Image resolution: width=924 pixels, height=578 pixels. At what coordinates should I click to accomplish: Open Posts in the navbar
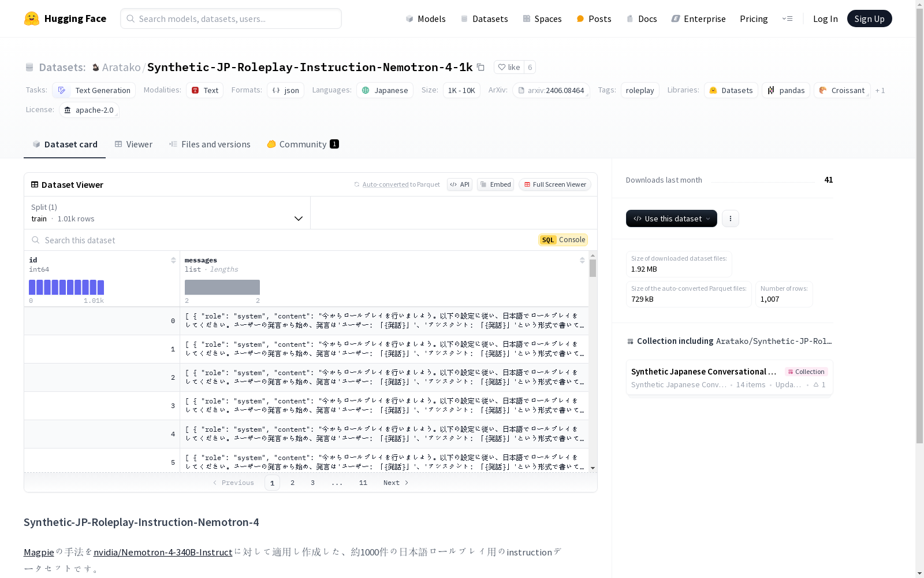tap(594, 18)
